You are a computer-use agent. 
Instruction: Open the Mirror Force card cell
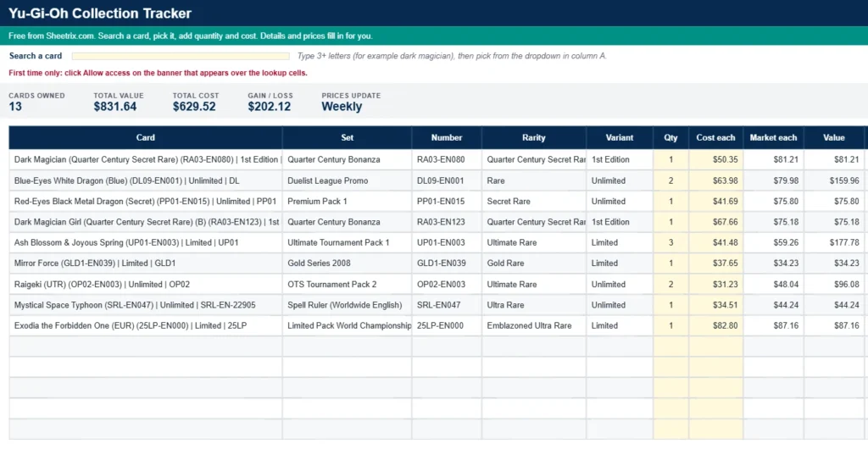146,263
